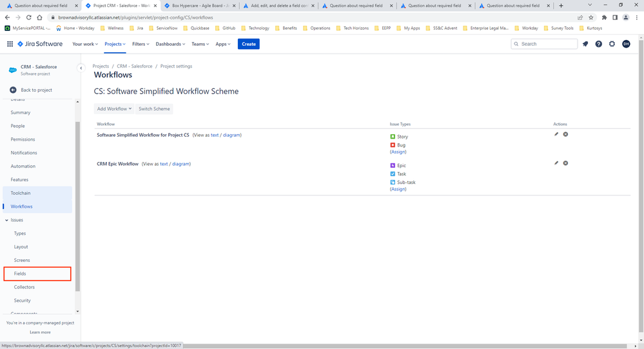This screenshot has height=349, width=644.
Task: Open browser extensions puzzle icon
Action: point(604,17)
